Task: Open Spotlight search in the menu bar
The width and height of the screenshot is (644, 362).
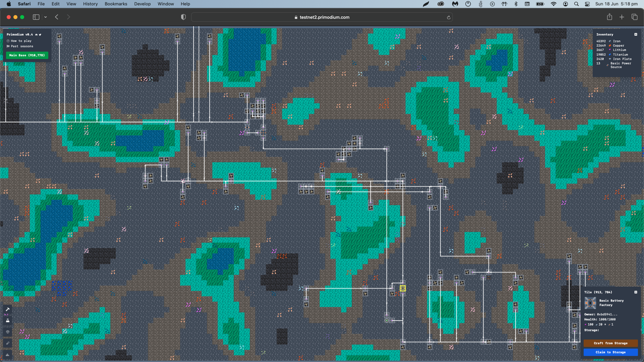Action: [576, 4]
